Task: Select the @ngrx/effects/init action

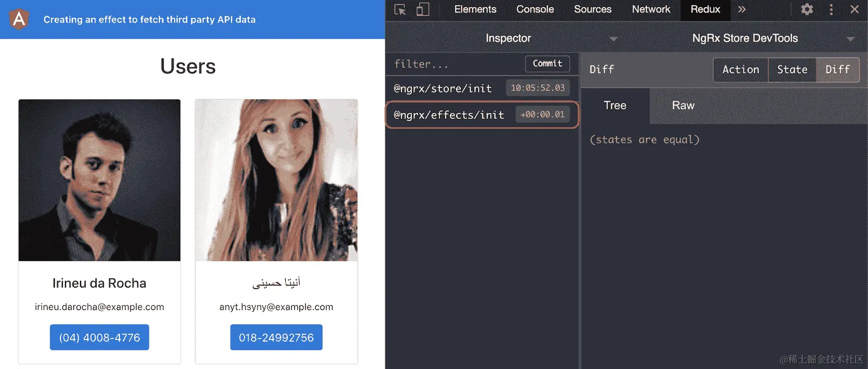Action: (x=482, y=115)
